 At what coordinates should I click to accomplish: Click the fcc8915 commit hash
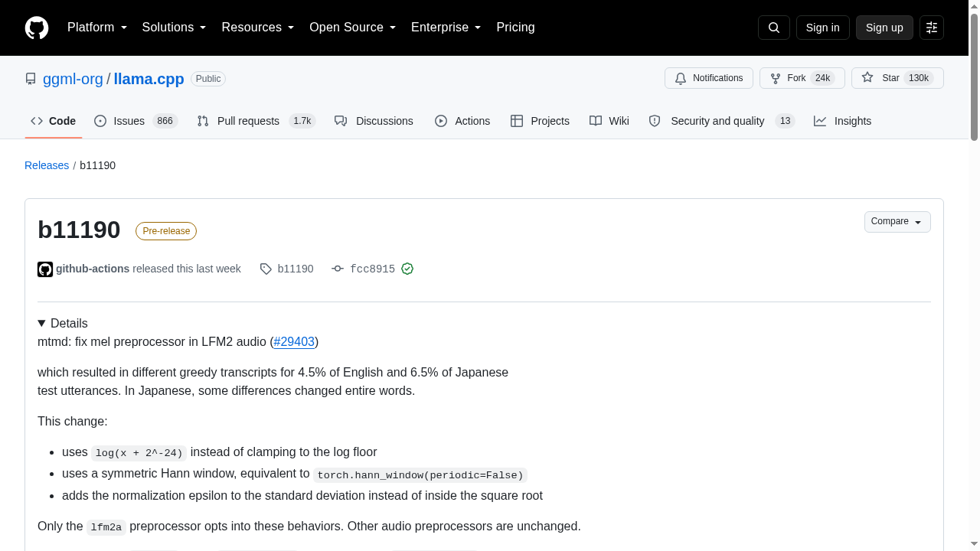[372, 269]
